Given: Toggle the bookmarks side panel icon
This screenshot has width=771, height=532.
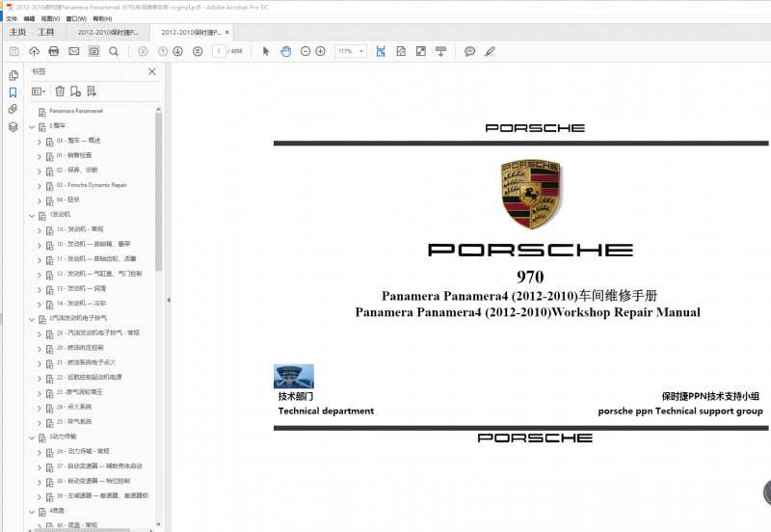Looking at the screenshot, I should pos(13,93).
